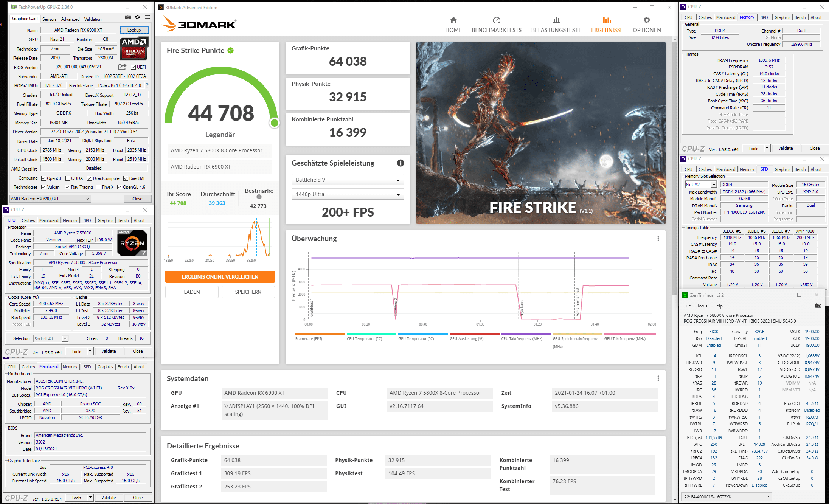Viewport: 829px width, 504px height.
Task: Click the GPU-Auslastung red legend swatch
Action: point(475,333)
